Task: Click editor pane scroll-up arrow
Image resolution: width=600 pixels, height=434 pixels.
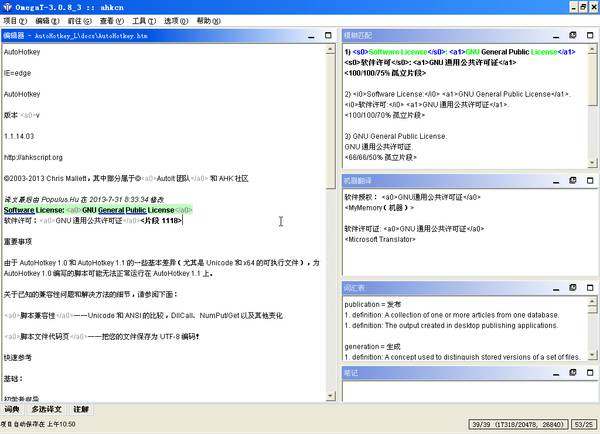Action: [x=331, y=49]
